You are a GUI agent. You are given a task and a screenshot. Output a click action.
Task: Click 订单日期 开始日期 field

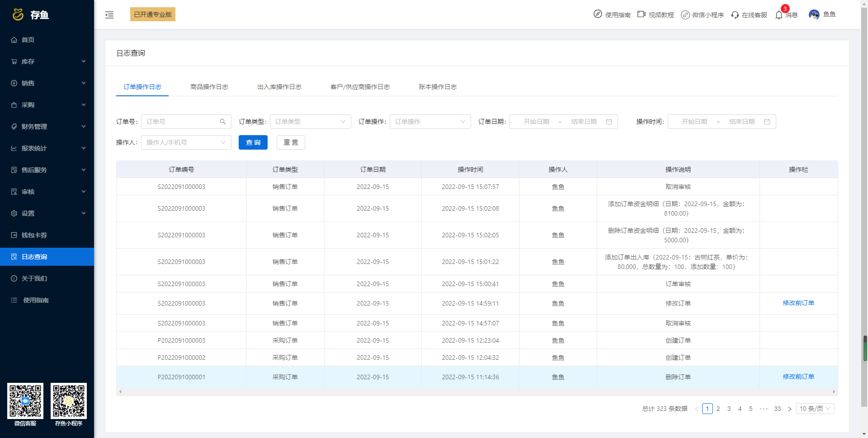point(537,122)
